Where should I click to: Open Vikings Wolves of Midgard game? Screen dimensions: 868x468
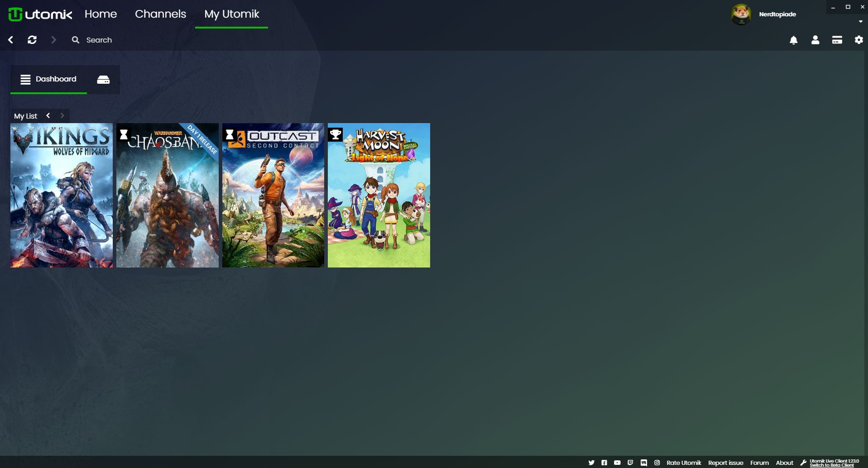[62, 195]
